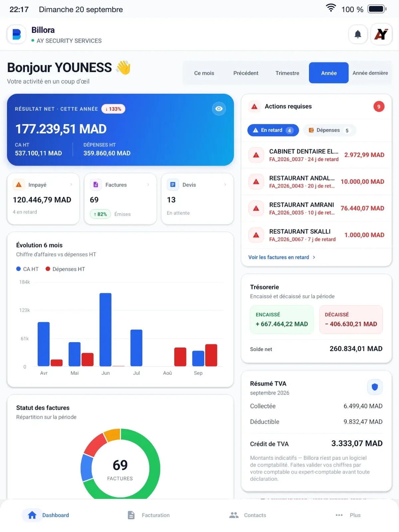Screen dimensions: 399x532
Task: Open Facturation in the bottom navigation
Action: pyautogui.click(x=149, y=515)
